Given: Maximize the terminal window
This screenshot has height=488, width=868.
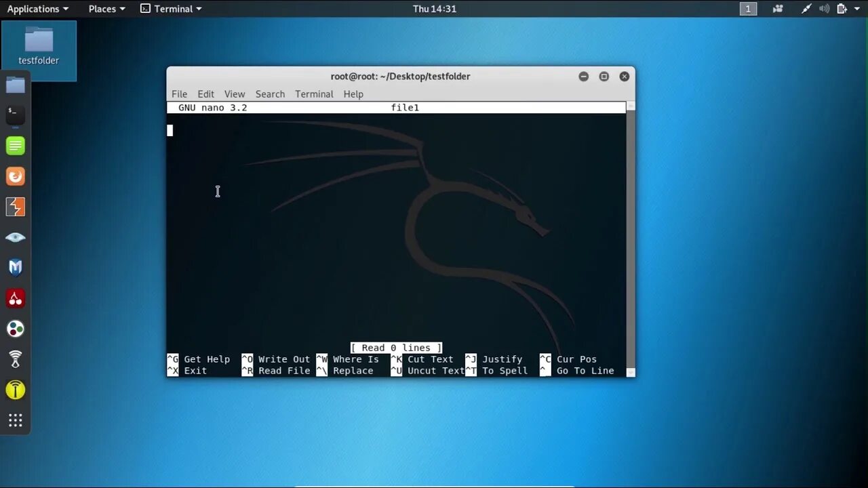Looking at the screenshot, I should coord(604,77).
